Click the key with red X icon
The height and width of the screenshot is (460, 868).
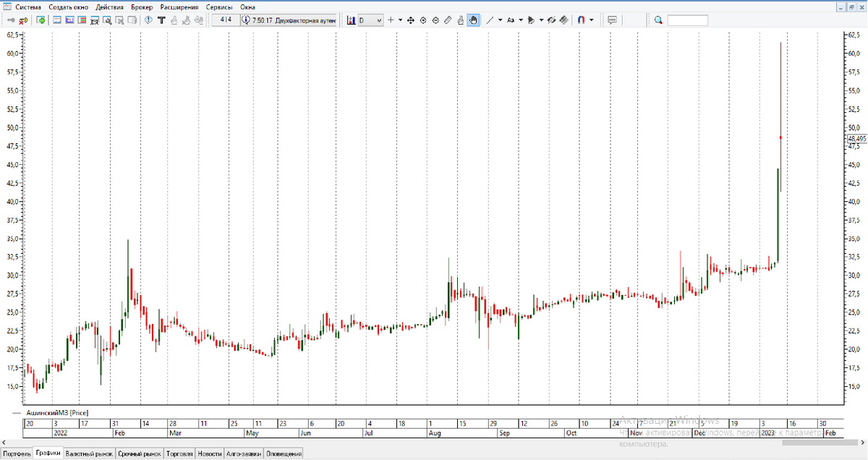22,20
